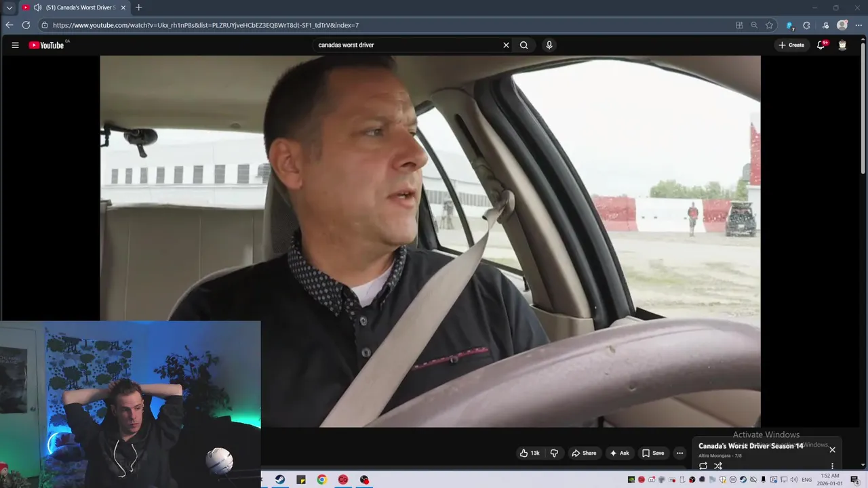
Task: Open Canada's Worst Driver Season 14 playlist title
Action: click(751, 446)
